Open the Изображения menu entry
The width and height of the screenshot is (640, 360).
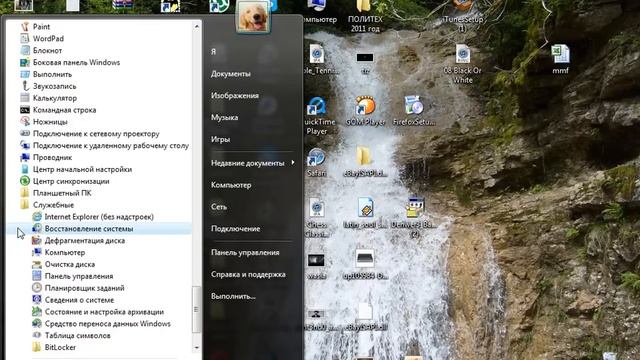[x=235, y=96]
